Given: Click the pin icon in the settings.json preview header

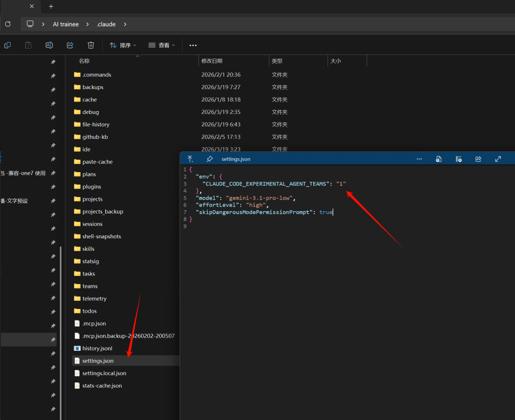Looking at the screenshot, I should (209, 159).
